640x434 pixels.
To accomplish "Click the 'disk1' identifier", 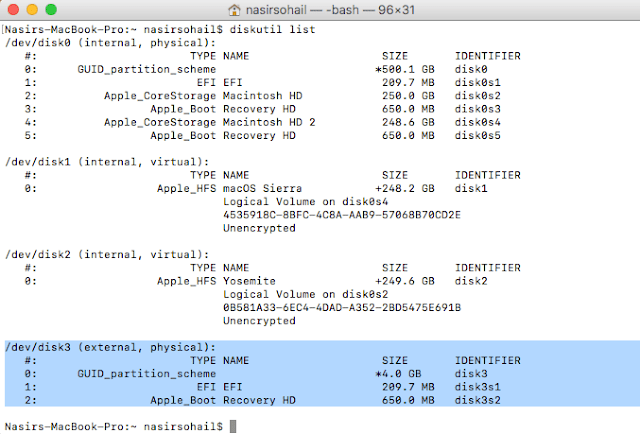I will coord(471,189).
